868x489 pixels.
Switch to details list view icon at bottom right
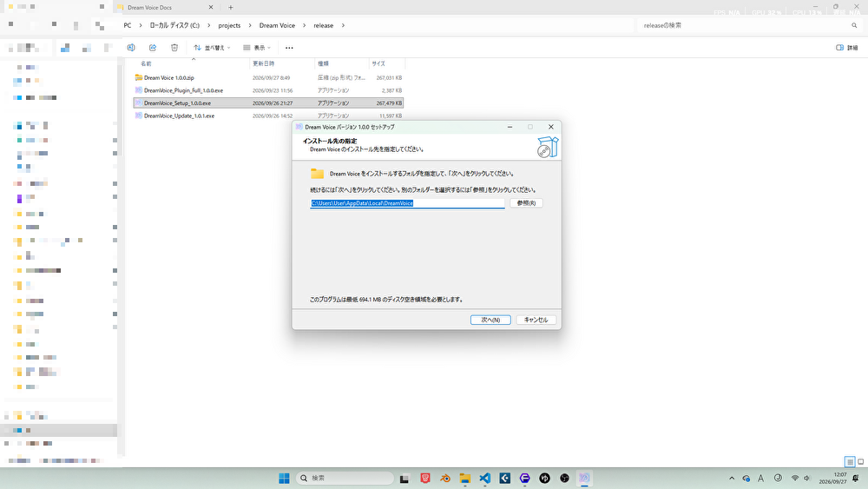coord(850,462)
